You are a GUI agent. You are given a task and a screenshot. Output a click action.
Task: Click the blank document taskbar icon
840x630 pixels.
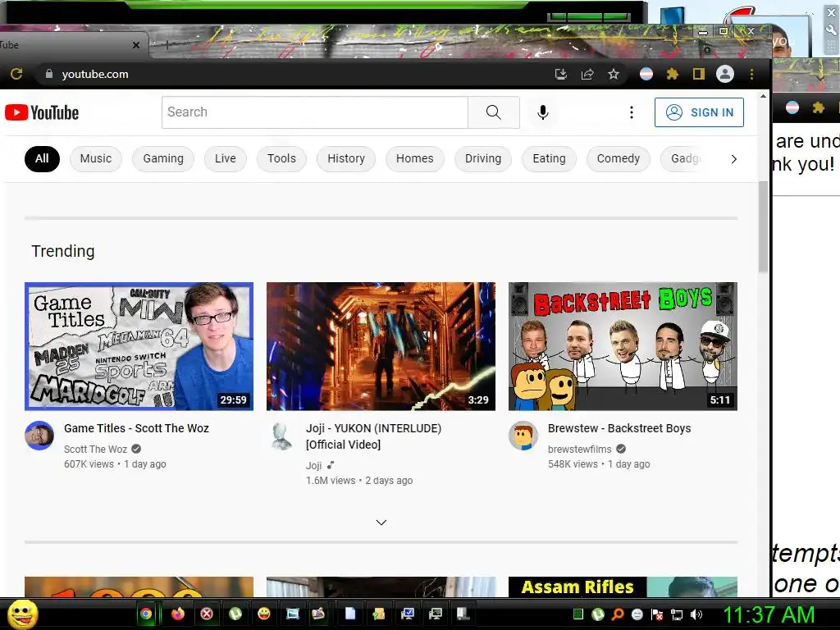click(x=349, y=614)
